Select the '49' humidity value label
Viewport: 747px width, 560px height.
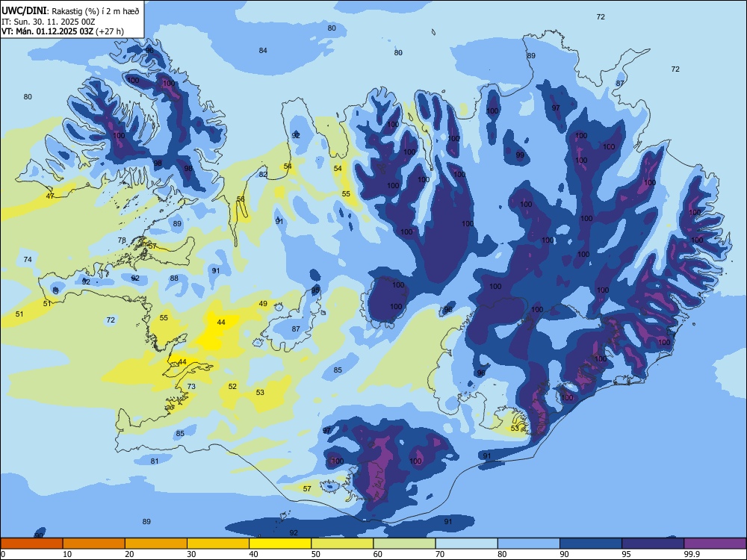click(x=263, y=304)
